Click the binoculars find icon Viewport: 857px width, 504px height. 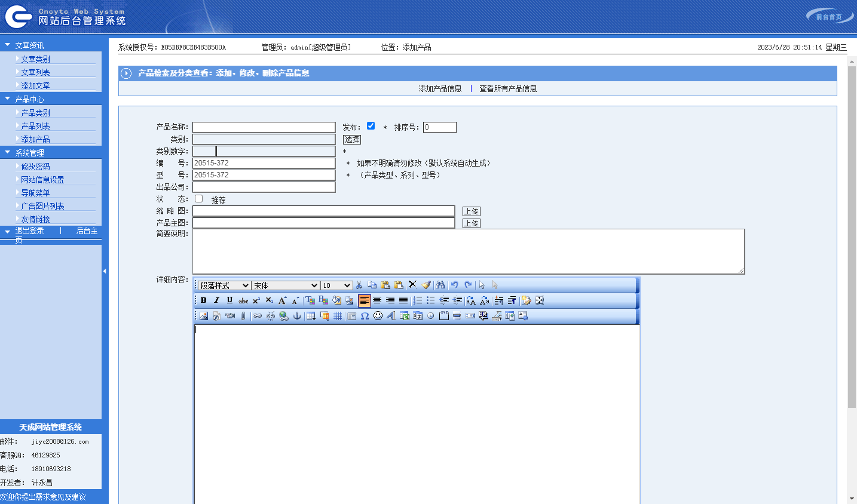(x=440, y=285)
